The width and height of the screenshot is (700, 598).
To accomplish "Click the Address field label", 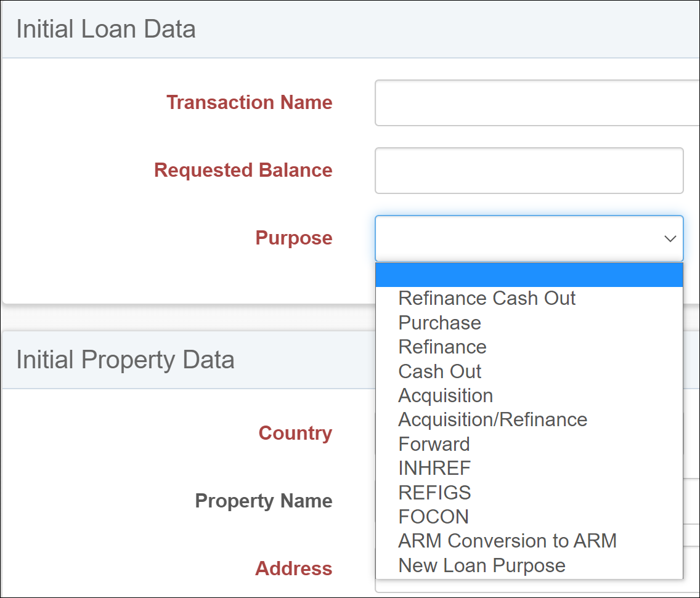I will [x=293, y=568].
